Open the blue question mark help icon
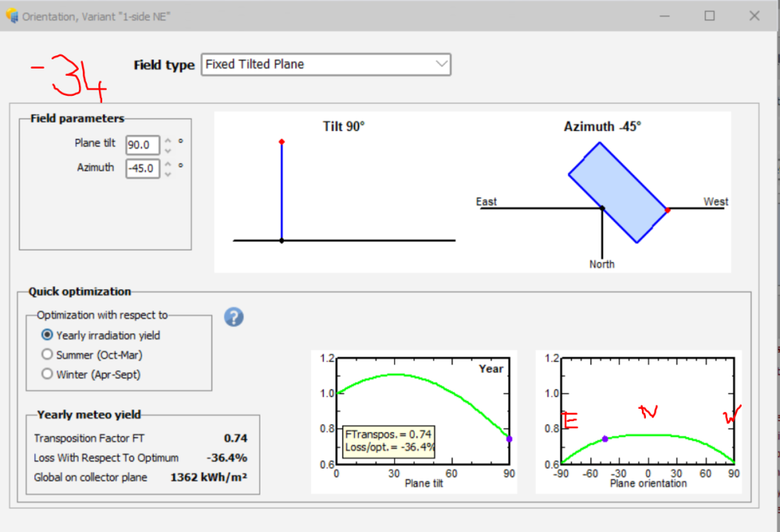The image size is (780, 532). coord(233,317)
